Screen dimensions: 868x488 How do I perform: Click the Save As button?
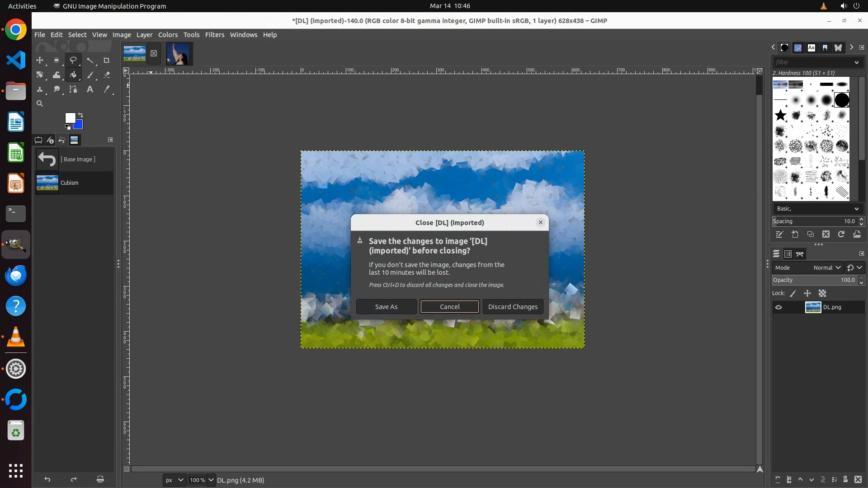click(386, 307)
